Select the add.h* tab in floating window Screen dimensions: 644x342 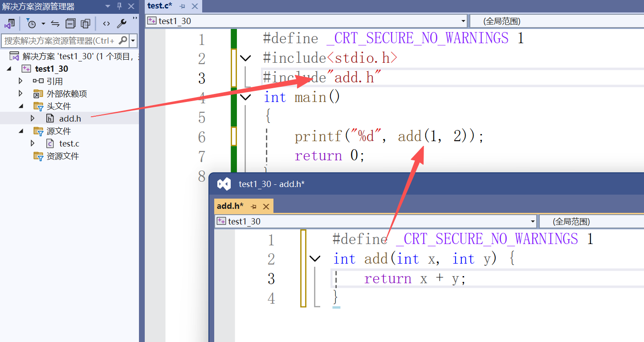point(230,206)
